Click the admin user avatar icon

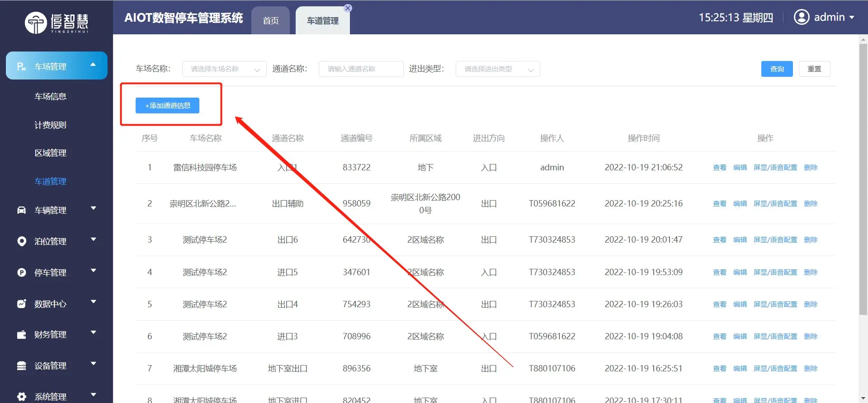(802, 17)
